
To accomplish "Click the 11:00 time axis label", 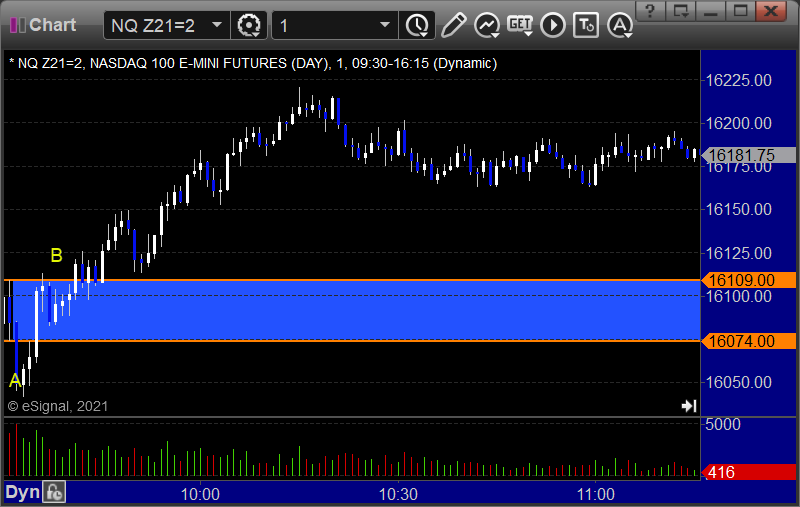I will 595,494.
